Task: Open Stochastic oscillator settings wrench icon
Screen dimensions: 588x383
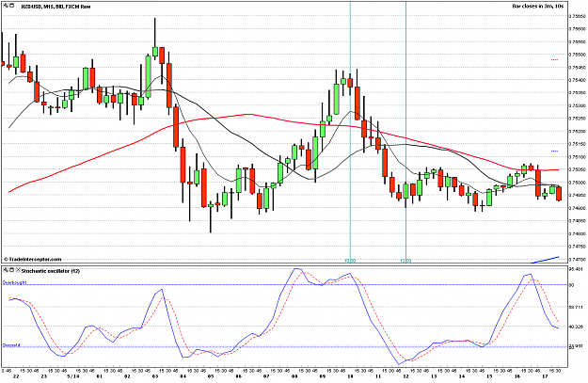Action: point(6,270)
